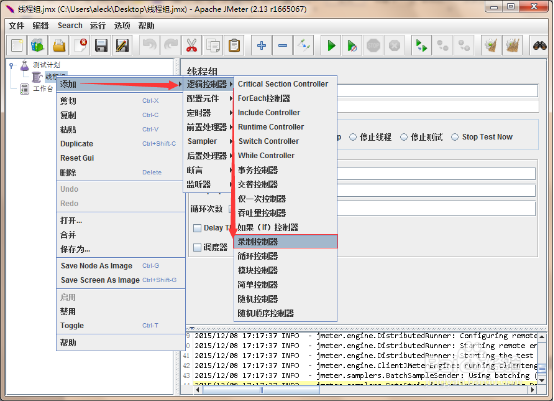Choose Critical Section Controller
Viewport: 554px width, 401px height.
285,84
